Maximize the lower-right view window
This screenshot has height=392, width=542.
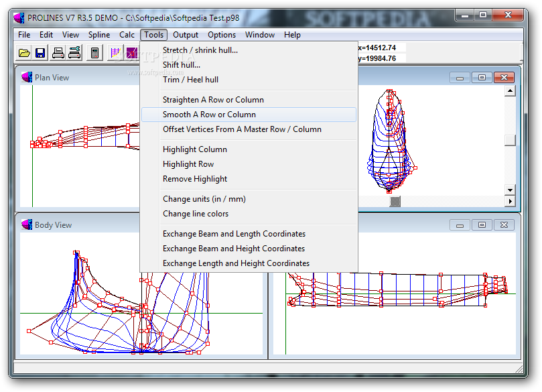click(x=482, y=225)
